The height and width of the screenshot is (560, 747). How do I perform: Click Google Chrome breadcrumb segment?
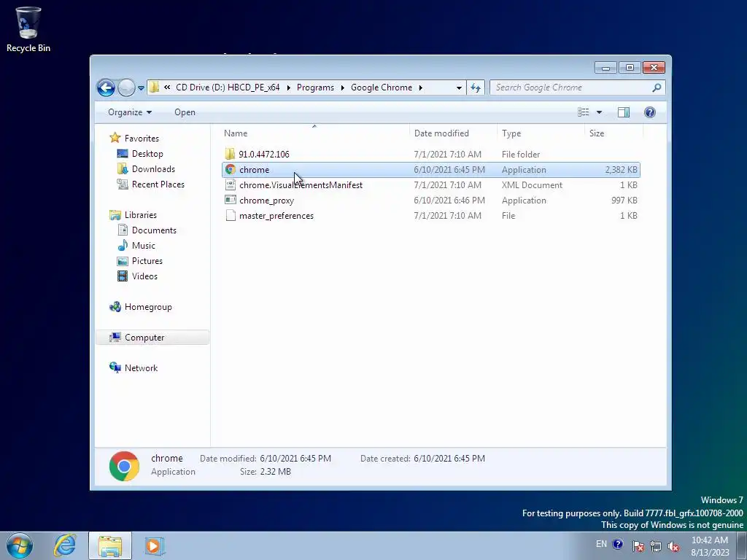coord(382,87)
